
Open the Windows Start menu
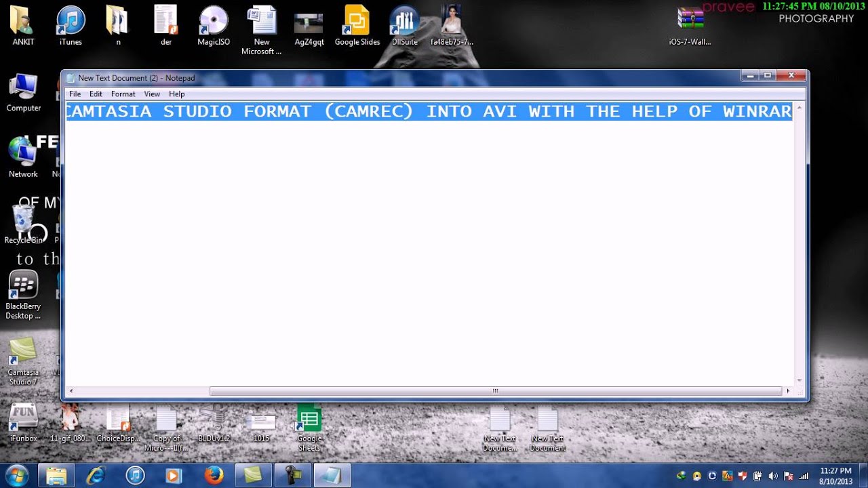16,475
